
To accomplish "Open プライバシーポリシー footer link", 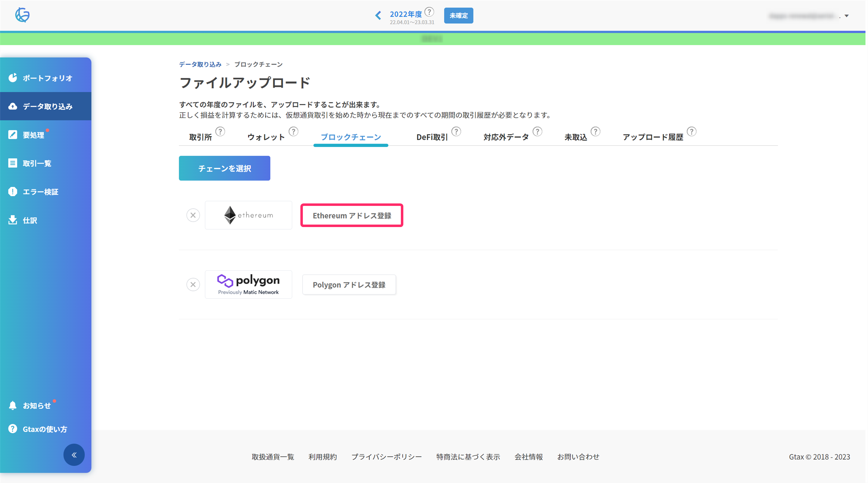I will (386, 457).
